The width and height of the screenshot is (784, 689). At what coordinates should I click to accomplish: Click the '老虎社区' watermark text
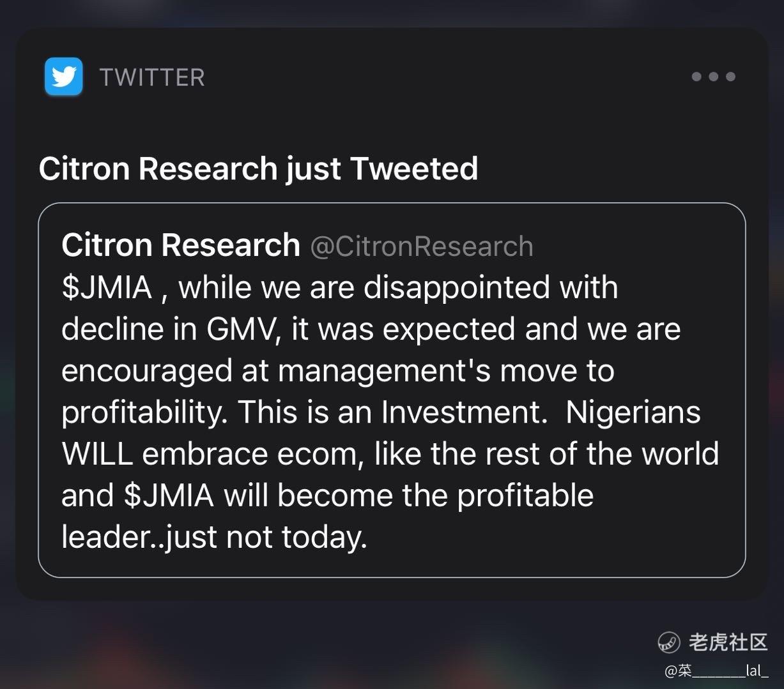728,642
